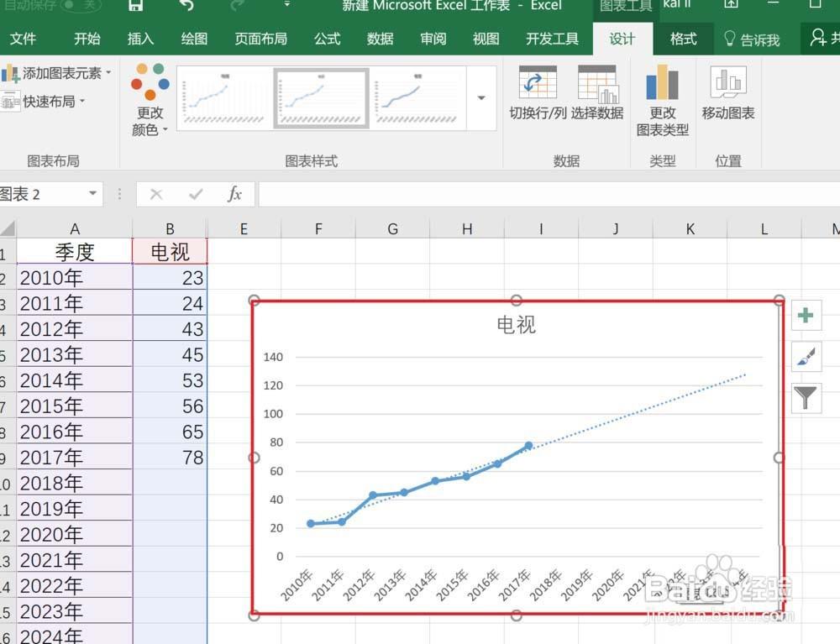This screenshot has width=840, height=644.
Task: Switch to the 开始 (Home) tab
Action: pyautogui.click(x=87, y=39)
